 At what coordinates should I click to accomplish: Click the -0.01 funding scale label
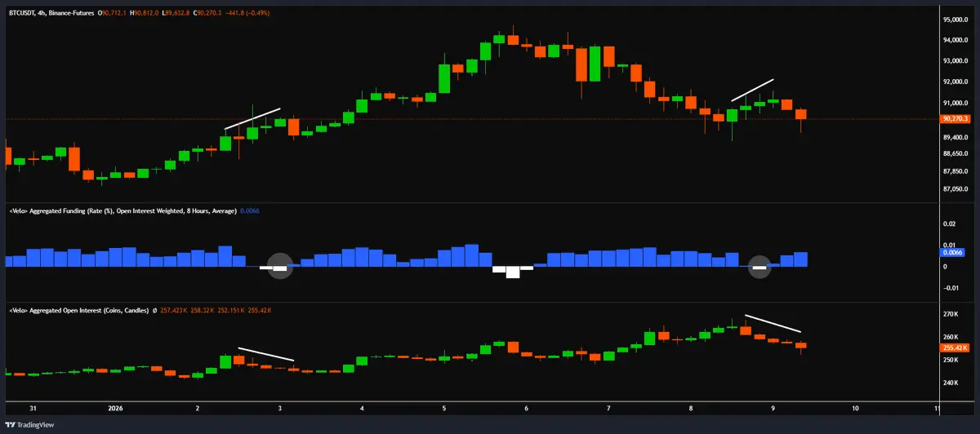(x=951, y=287)
